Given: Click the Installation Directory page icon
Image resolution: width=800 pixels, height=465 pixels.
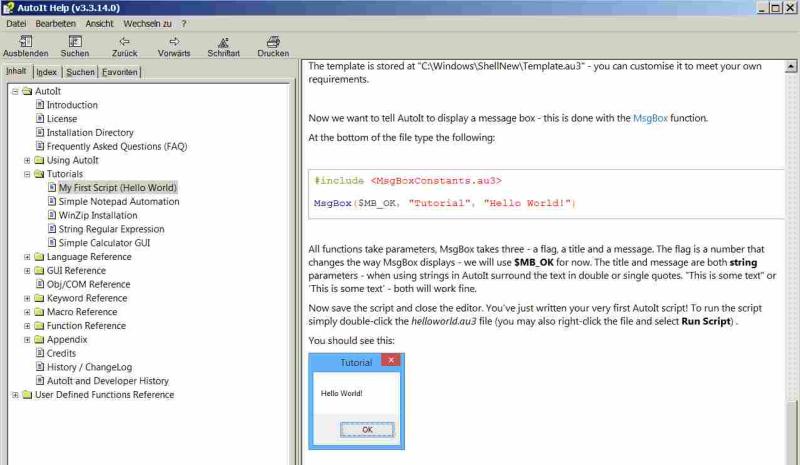Looking at the screenshot, I should [x=40, y=132].
